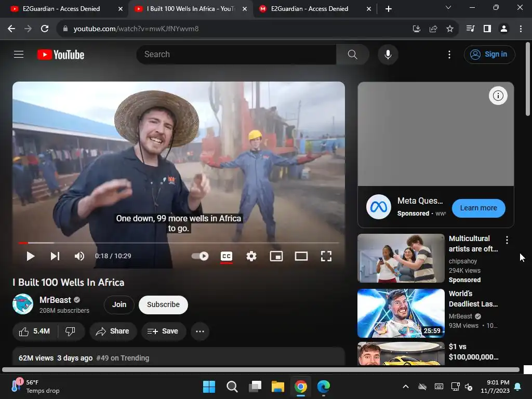532x399 pixels.
Task: Open Chrome profile icon
Action: pyautogui.click(x=504, y=29)
